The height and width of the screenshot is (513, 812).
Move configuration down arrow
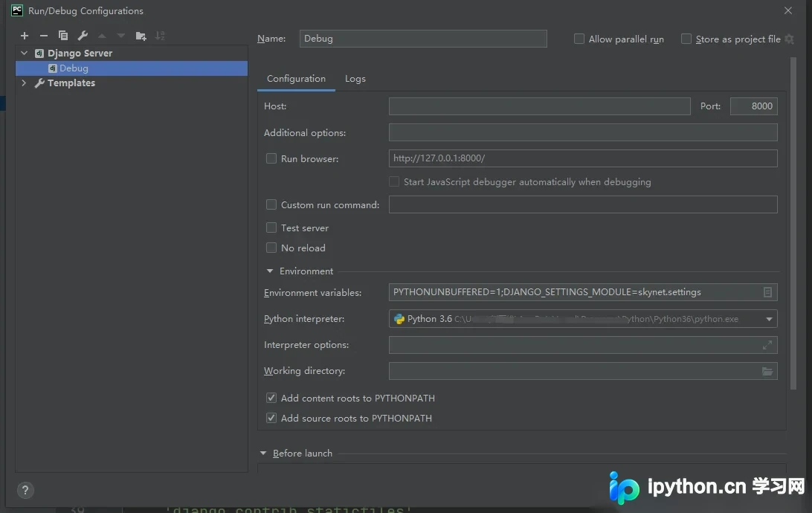tap(121, 36)
